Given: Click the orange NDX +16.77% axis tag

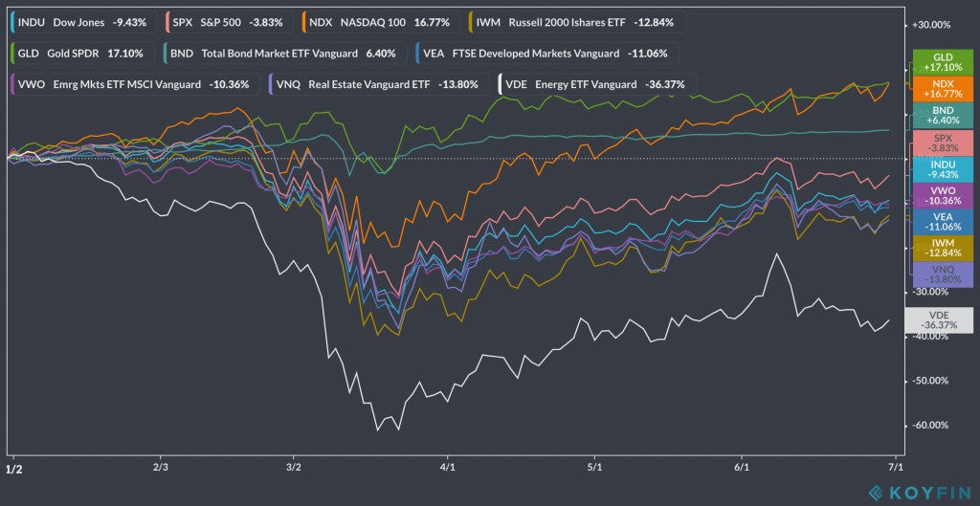Looking at the screenshot, I should 943,89.
